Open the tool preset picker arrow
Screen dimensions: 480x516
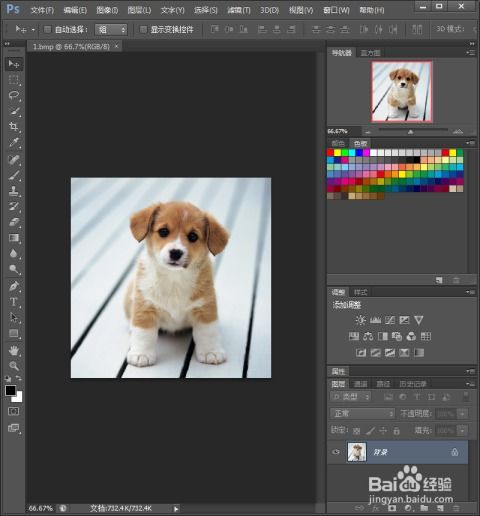coord(33,30)
